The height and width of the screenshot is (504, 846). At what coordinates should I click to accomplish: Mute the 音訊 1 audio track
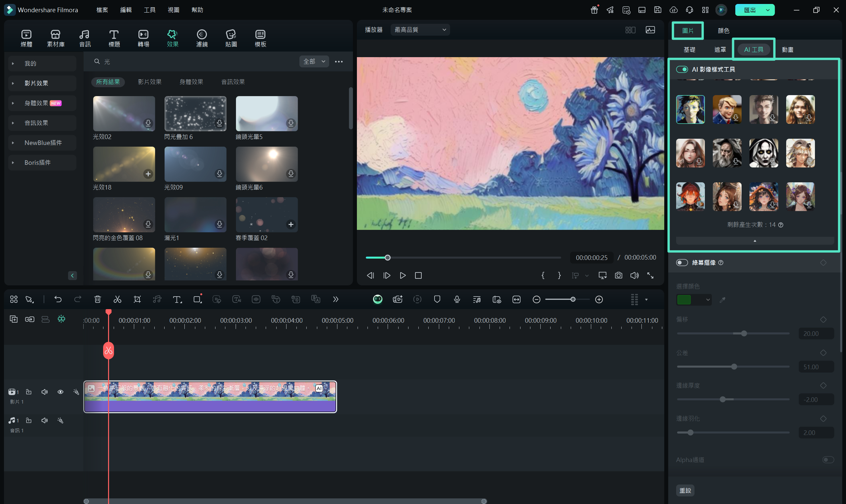pyautogui.click(x=45, y=420)
